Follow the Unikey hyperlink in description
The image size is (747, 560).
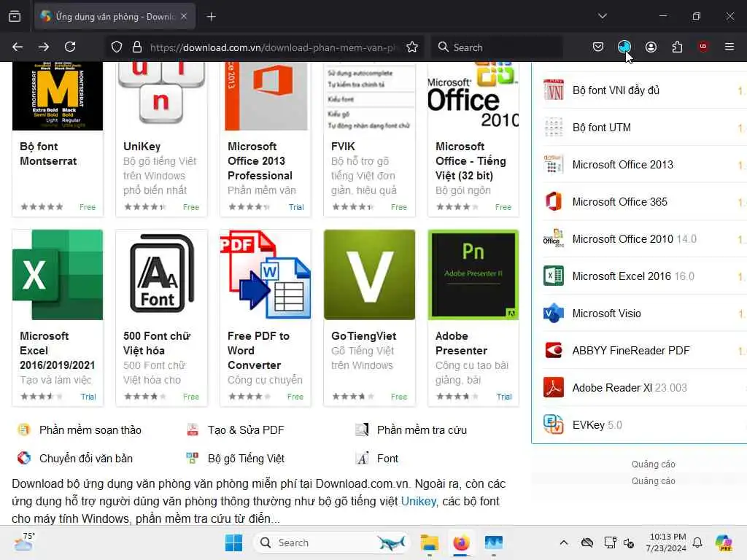[x=418, y=501]
